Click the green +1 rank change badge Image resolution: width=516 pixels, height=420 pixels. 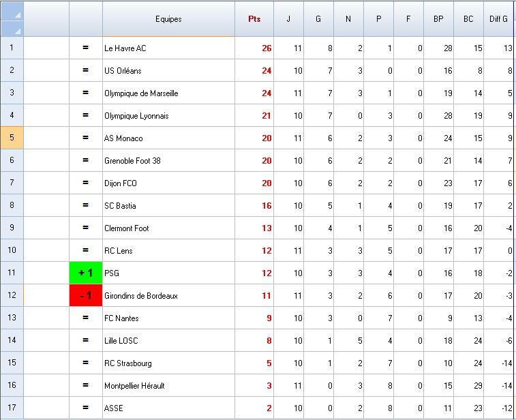click(x=86, y=273)
